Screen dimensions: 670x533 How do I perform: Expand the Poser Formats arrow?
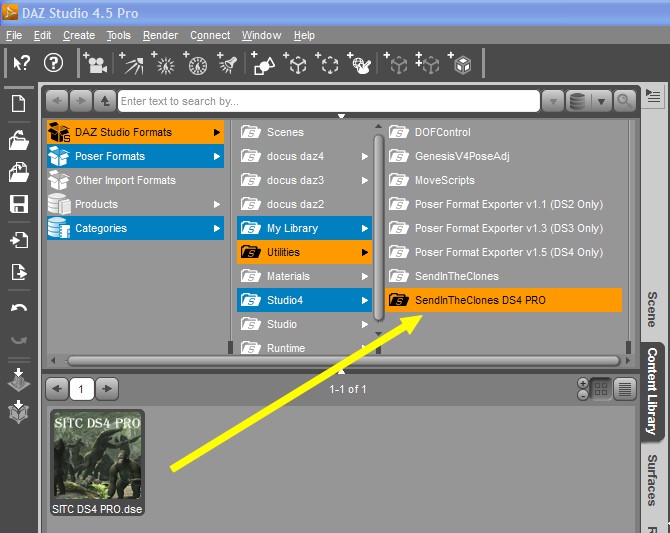click(x=217, y=156)
